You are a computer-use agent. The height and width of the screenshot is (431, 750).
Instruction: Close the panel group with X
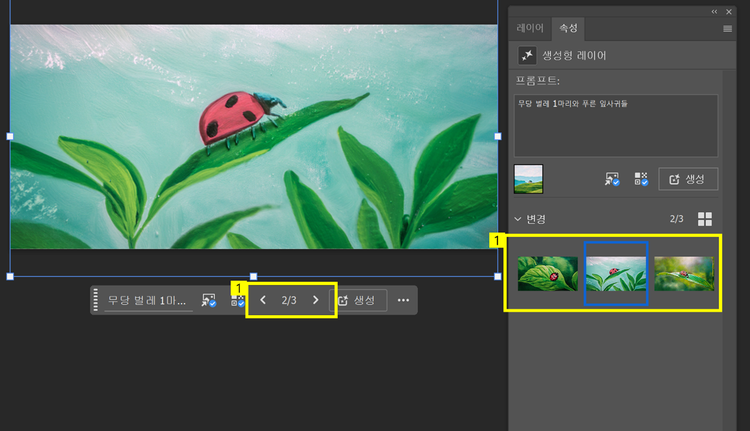point(728,11)
